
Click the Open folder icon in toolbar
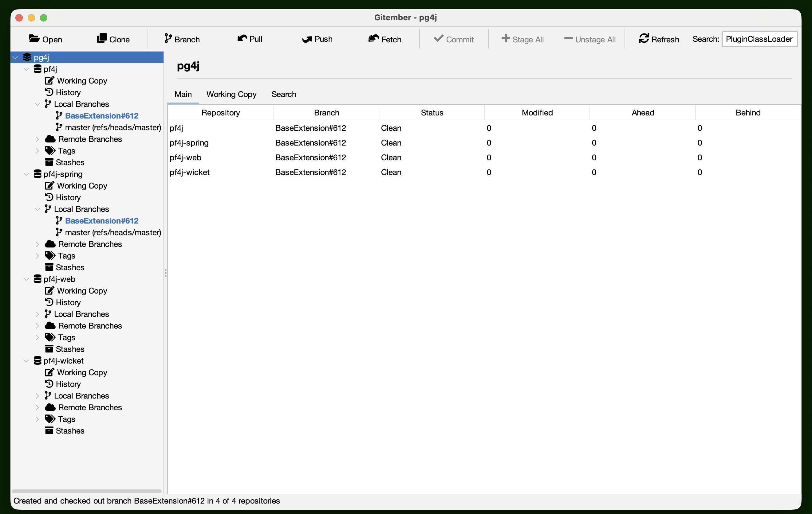tap(34, 39)
